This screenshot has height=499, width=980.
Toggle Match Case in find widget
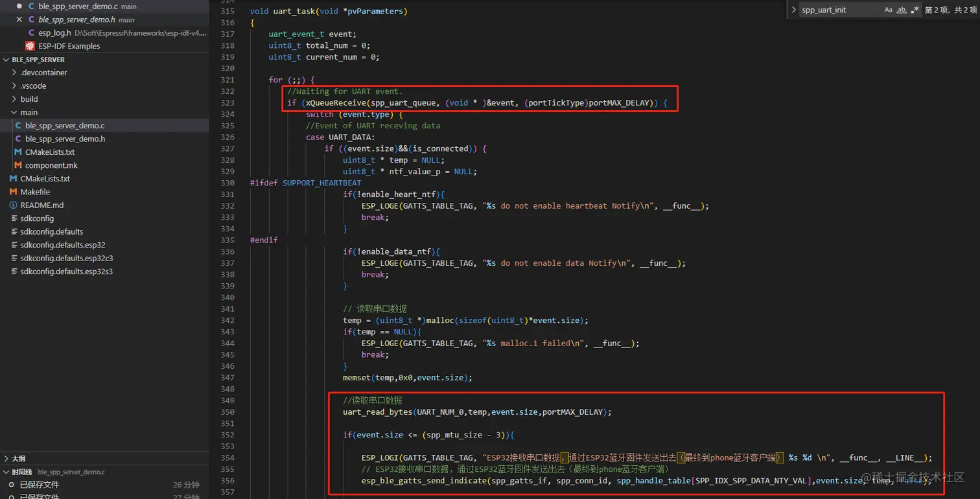point(888,10)
